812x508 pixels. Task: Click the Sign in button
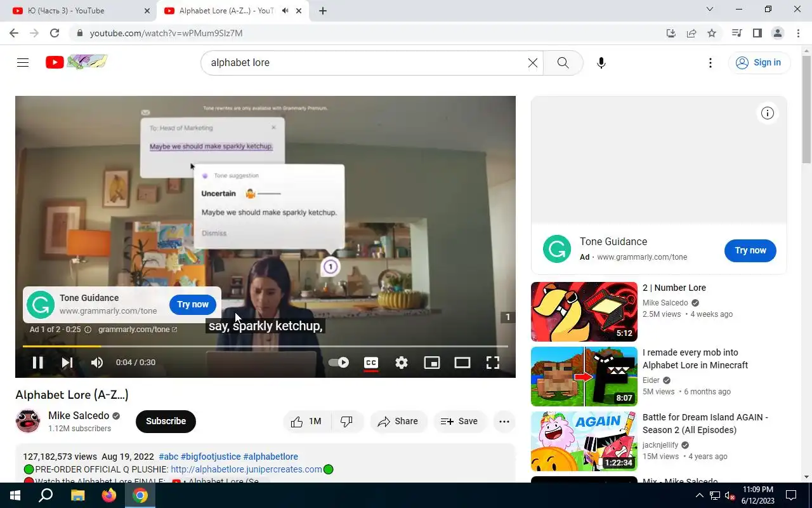click(759, 62)
